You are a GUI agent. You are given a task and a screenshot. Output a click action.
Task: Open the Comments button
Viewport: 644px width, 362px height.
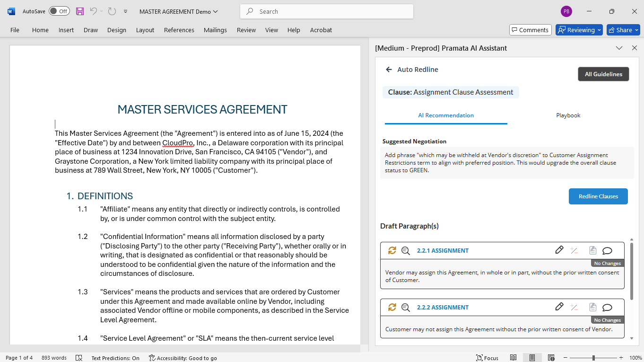pos(531,30)
